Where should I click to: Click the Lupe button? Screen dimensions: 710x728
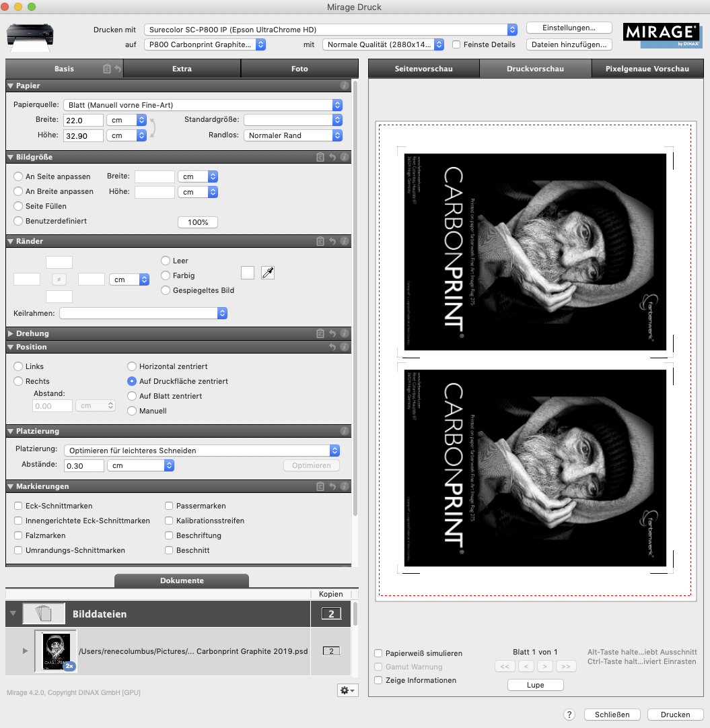coord(536,685)
